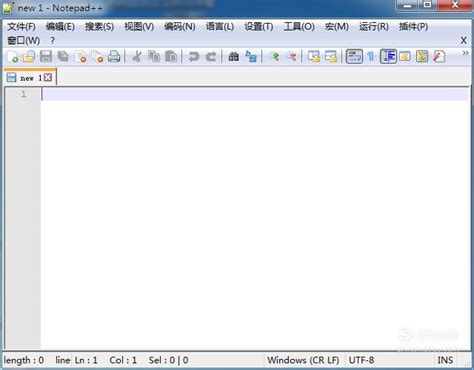Print the document using printer icon
Image resolution: width=474 pixels, height=370 pixels.
point(114,57)
